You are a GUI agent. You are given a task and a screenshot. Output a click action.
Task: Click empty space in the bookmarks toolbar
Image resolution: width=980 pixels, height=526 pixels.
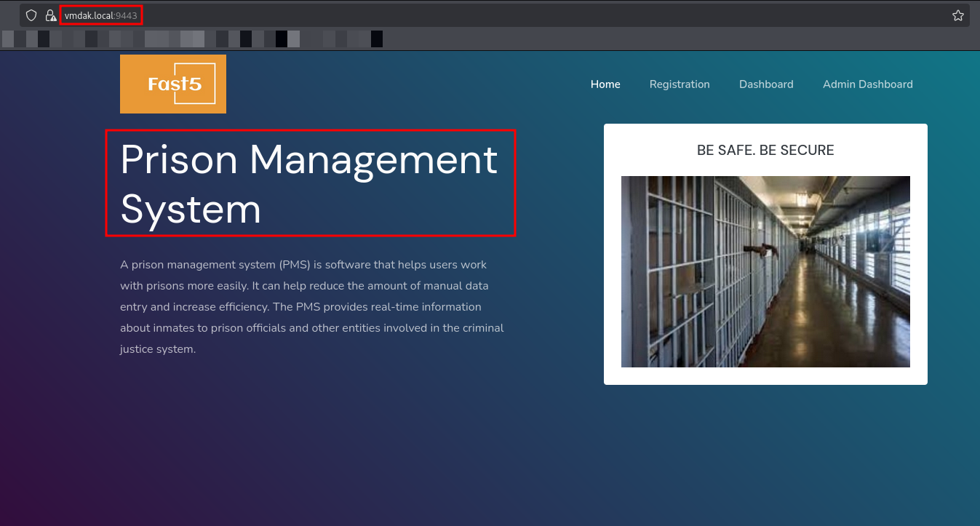655,39
